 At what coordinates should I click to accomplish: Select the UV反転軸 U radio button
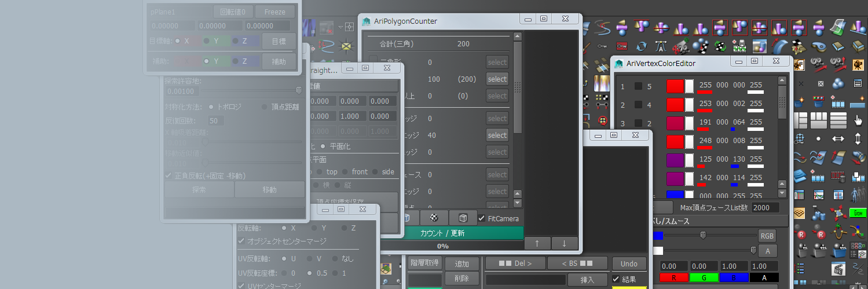pyautogui.click(x=284, y=258)
